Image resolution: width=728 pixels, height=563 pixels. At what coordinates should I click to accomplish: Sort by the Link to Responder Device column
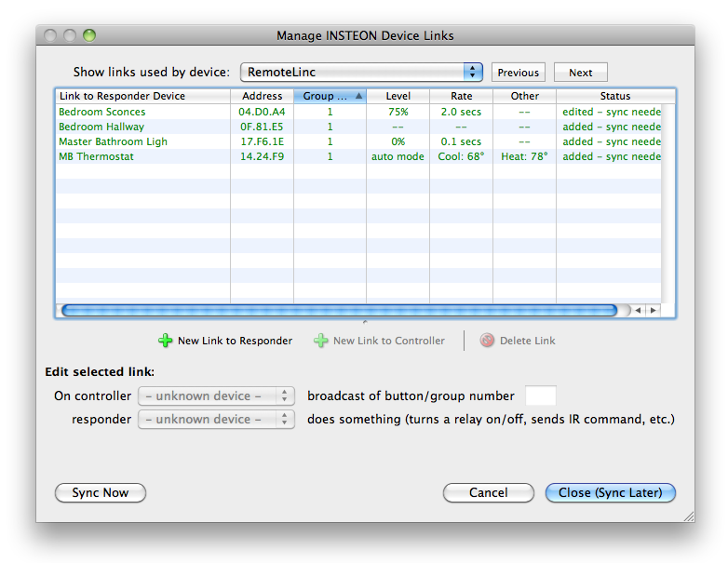click(x=143, y=96)
